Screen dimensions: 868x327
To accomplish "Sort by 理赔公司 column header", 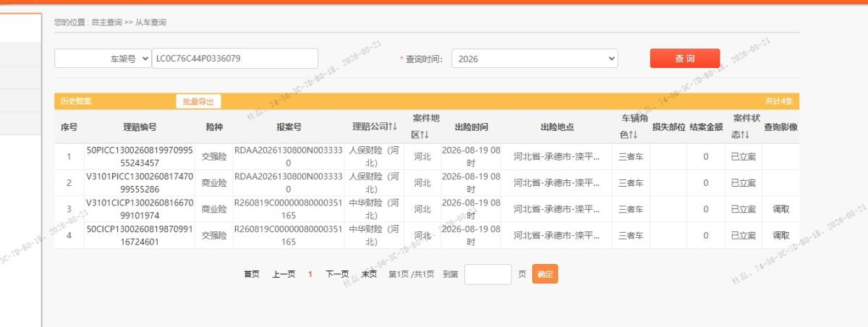I will 375,127.
